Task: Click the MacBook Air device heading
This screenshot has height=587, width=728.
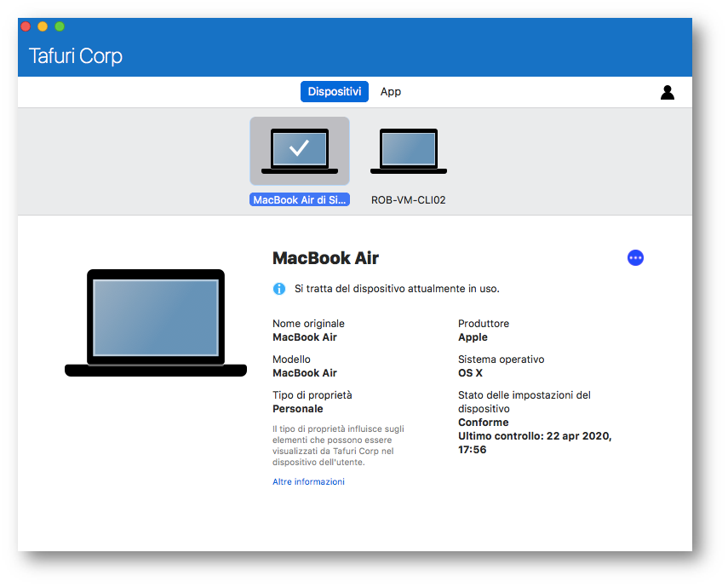Action: (x=325, y=258)
